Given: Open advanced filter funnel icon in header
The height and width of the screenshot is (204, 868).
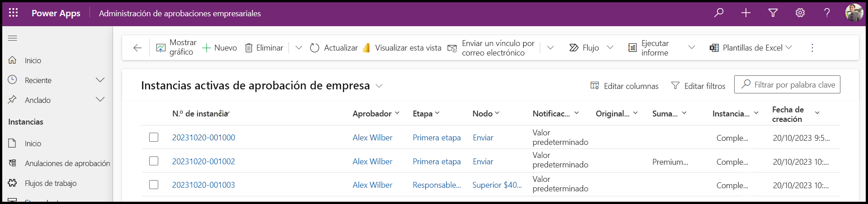Looking at the screenshot, I should [773, 13].
